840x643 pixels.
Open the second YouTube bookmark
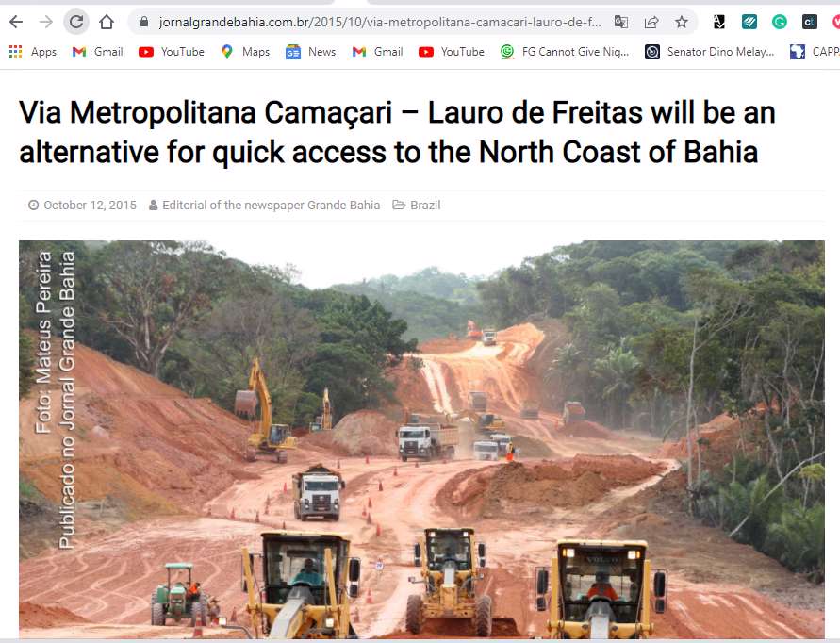[452, 52]
